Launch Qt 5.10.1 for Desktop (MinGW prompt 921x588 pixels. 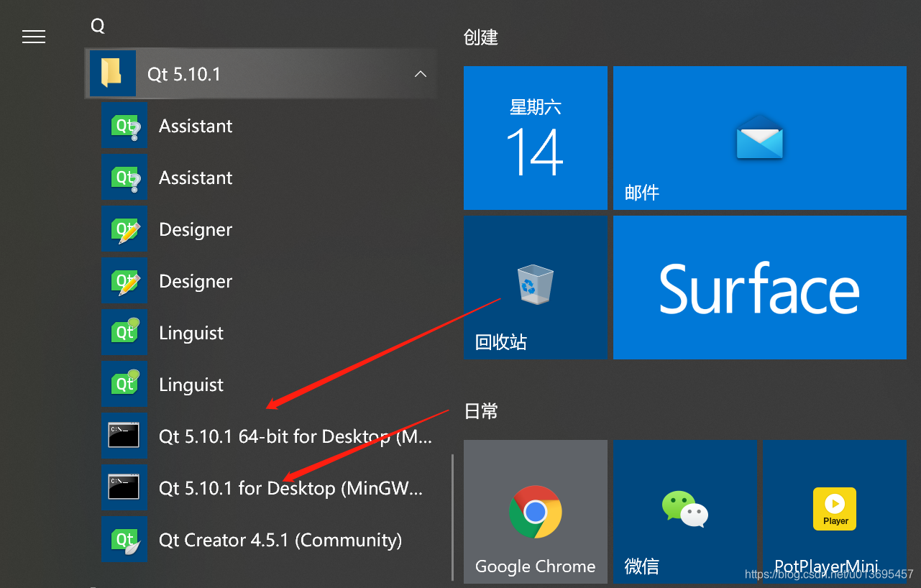click(x=262, y=488)
